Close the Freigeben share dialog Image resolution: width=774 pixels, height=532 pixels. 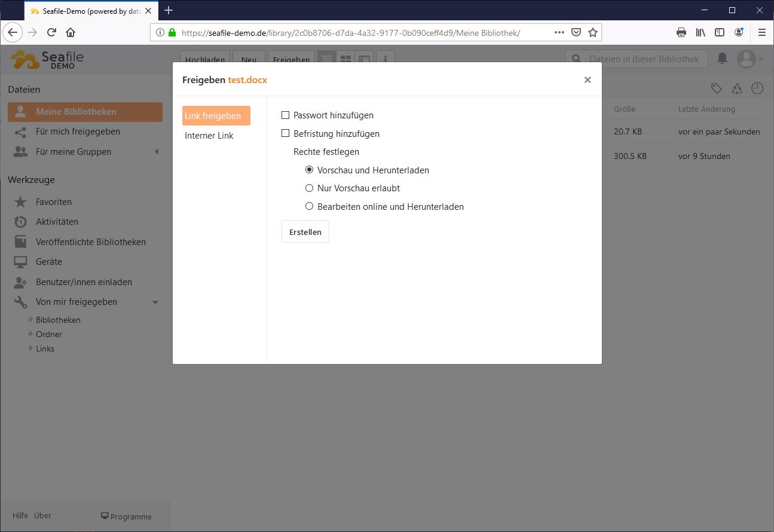click(588, 80)
